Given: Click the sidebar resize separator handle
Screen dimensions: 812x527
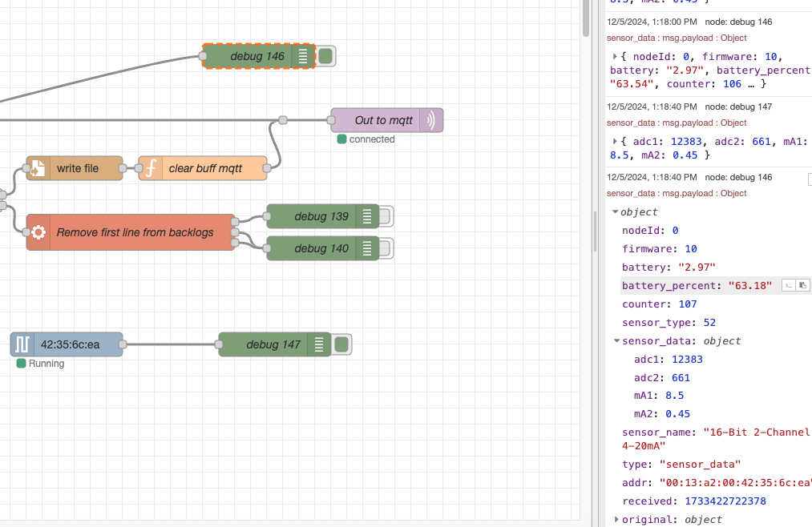Looking at the screenshot, I should pyautogui.click(x=594, y=232).
